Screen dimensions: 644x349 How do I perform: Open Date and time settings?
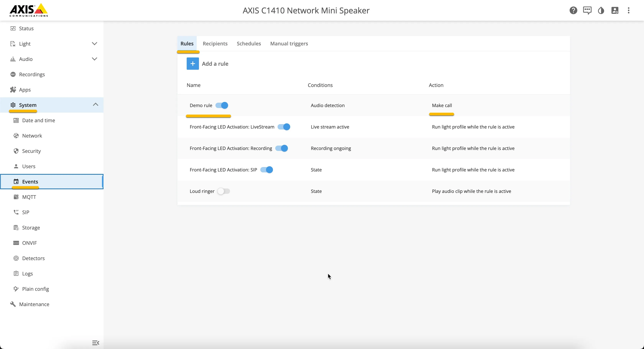point(52,120)
